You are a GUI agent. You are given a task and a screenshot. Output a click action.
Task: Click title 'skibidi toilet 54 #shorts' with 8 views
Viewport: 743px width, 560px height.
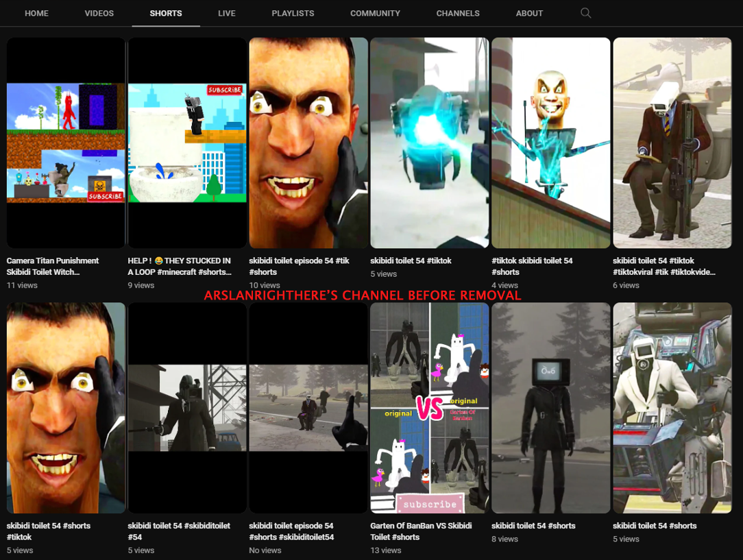tap(533, 526)
